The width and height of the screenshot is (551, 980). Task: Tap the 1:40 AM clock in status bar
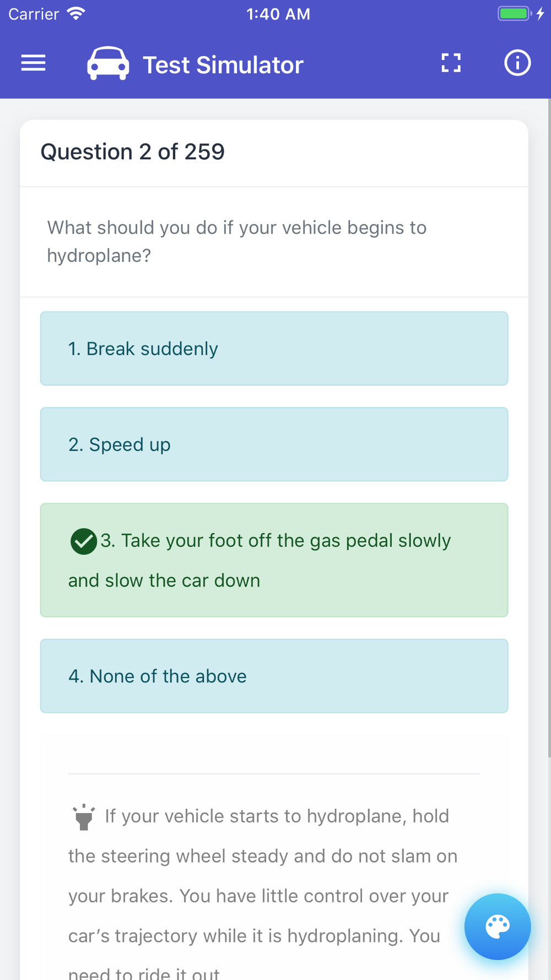pos(278,14)
